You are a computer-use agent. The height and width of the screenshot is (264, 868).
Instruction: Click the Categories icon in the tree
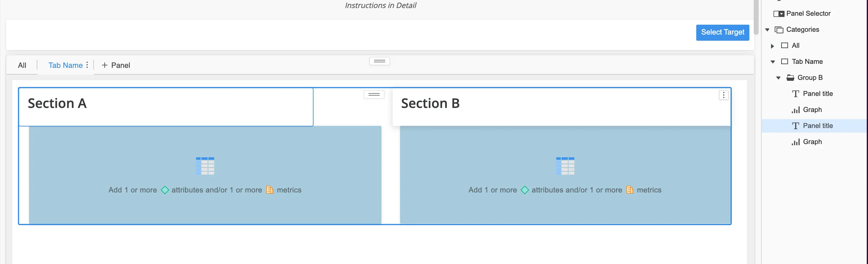pyautogui.click(x=779, y=30)
